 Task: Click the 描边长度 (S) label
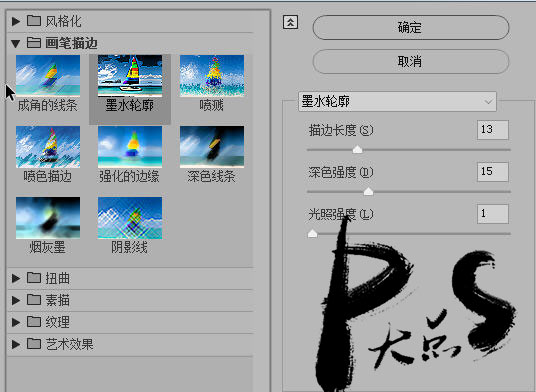[341, 130]
